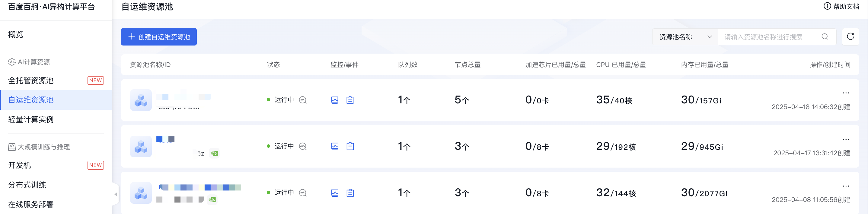The height and width of the screenshot is (214, 868).
Task: Click the 运行中 status in the 35/40核 row
Action: (284, 99)
